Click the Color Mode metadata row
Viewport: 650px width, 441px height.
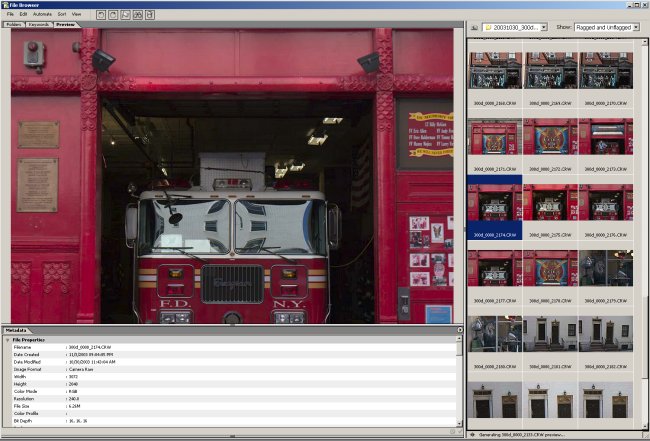(234, 392)
